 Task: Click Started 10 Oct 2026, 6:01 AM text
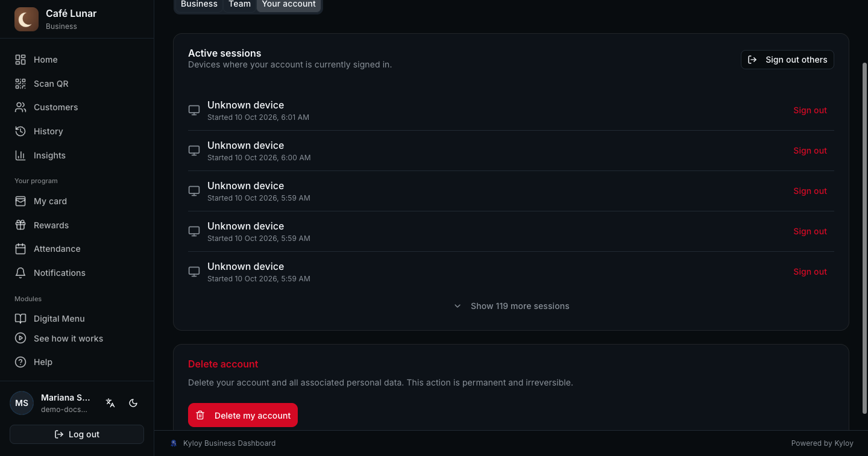(258, 117)
